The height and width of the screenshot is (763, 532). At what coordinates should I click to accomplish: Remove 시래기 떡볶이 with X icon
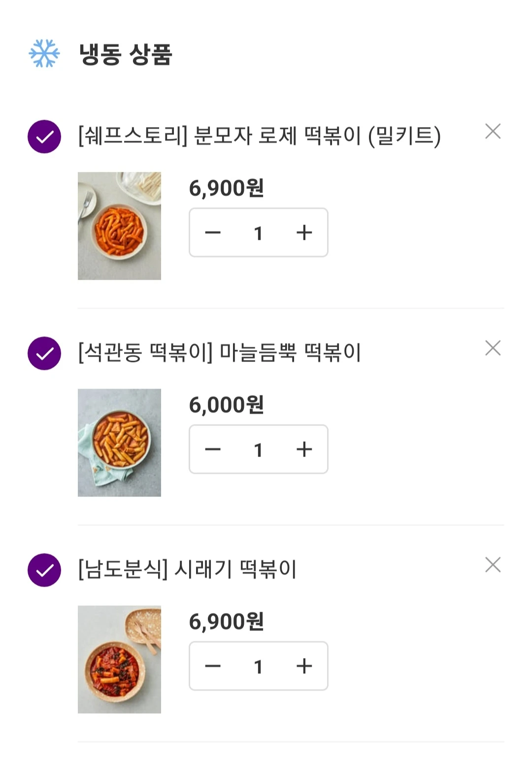(x=493, y=565)
